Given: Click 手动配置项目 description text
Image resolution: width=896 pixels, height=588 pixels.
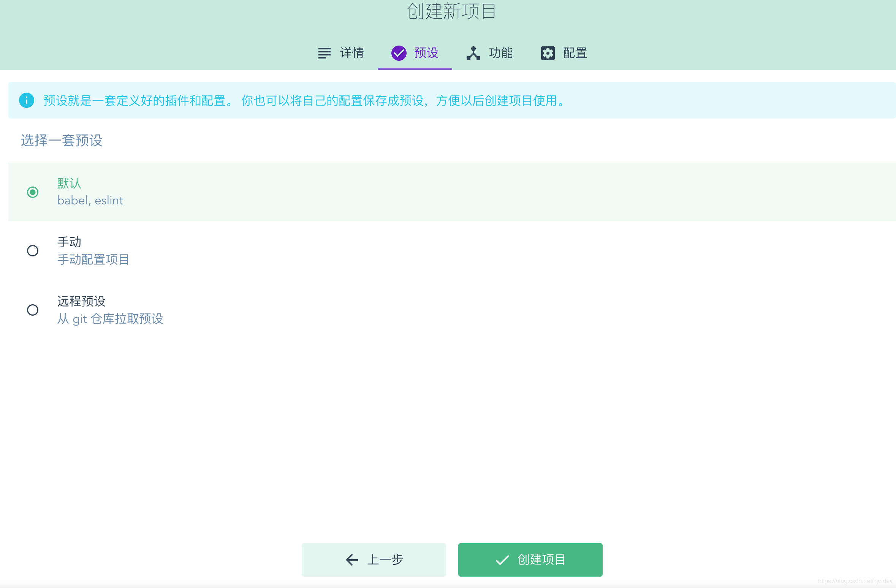Looking at the screenshot, I should coord(93,259).
